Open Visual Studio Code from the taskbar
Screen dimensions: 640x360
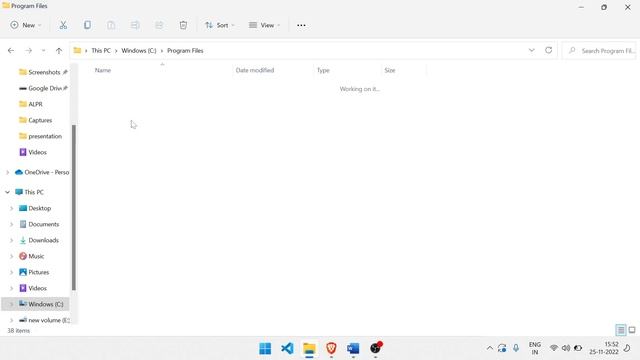pos(287,348)
